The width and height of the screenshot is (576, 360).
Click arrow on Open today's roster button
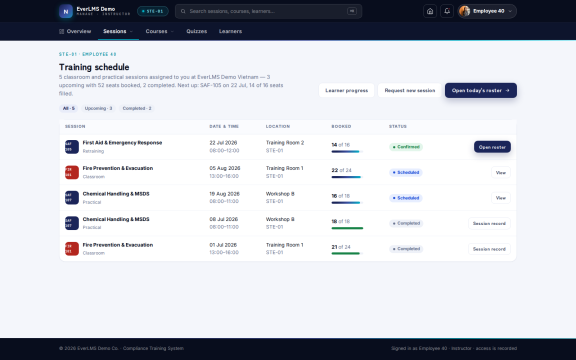tap(507, 90)
